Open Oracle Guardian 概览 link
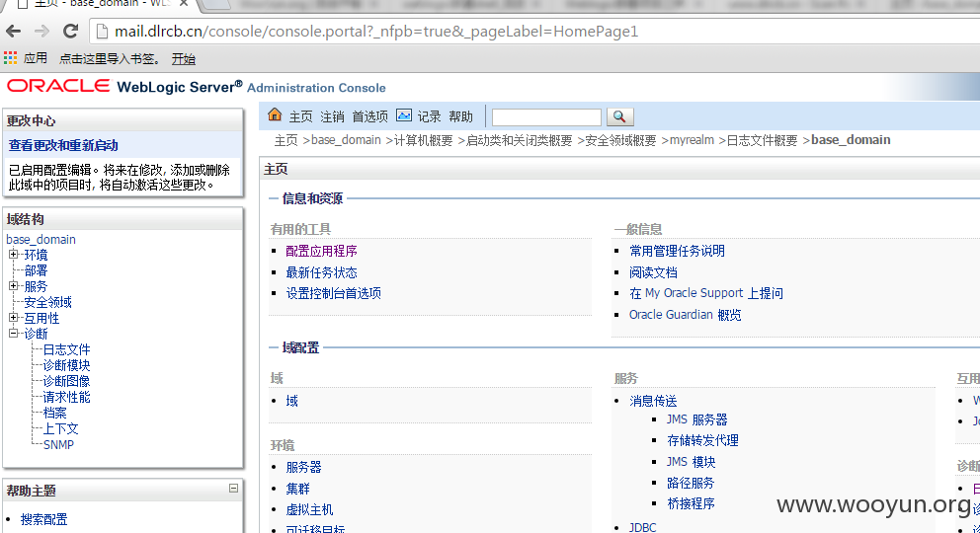Viewport: 980px width, 533px height. [x=685, y=315]
